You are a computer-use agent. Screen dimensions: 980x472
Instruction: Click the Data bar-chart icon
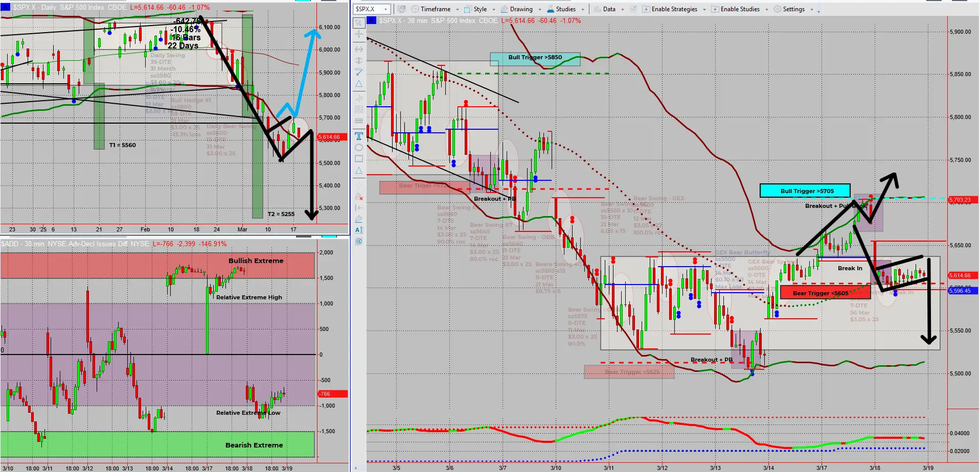(x=597, y=9)
